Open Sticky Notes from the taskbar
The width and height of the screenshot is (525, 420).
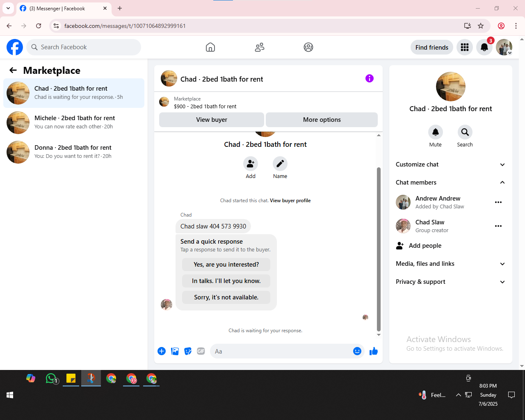(x=71, y=379)
